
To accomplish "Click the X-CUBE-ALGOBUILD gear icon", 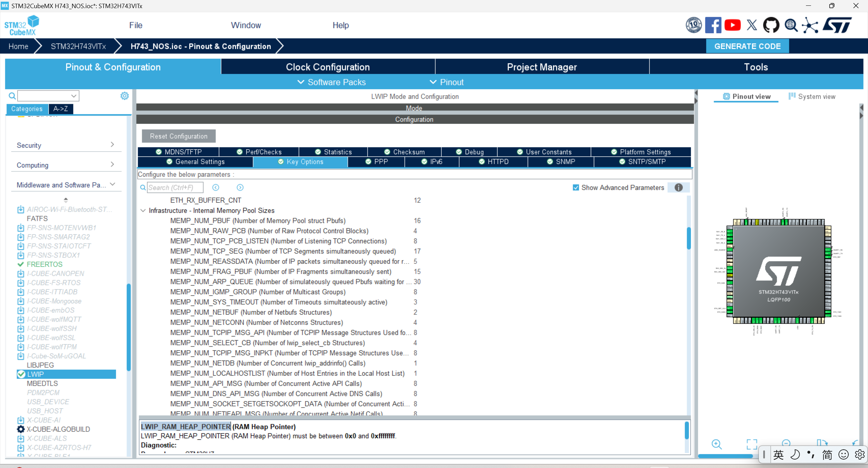I will tap(21, 429).
